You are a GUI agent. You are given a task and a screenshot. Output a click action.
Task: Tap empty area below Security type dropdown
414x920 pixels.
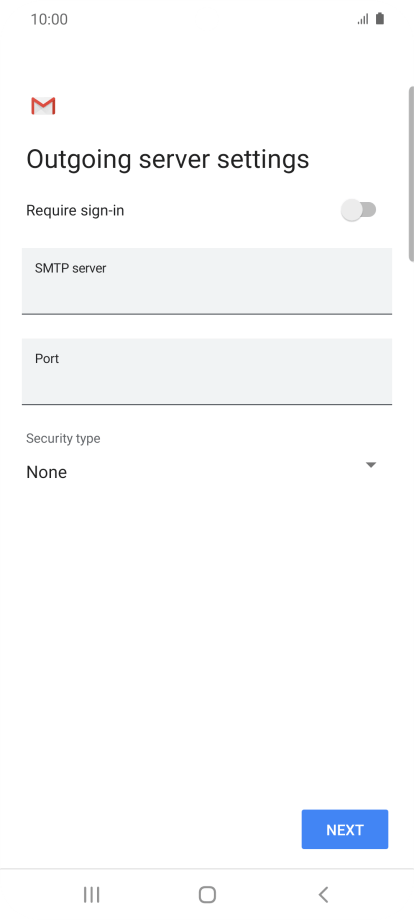coord(207,634)
